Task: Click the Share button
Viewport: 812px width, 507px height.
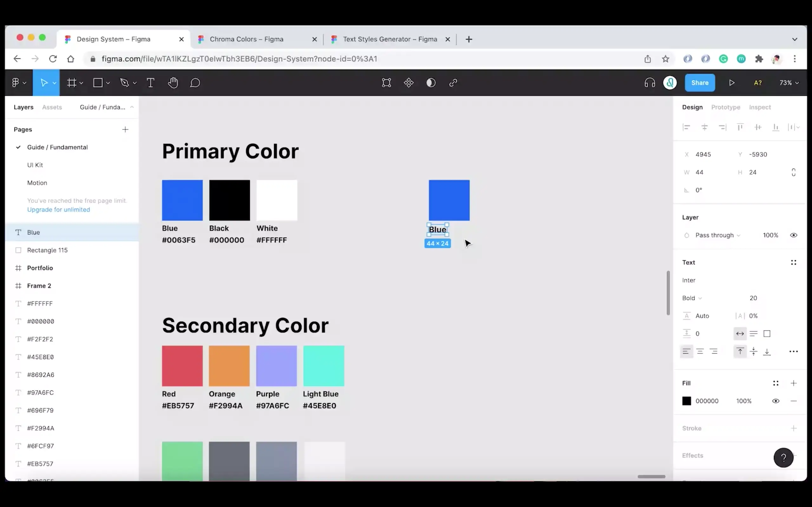Action: point(700,83)
